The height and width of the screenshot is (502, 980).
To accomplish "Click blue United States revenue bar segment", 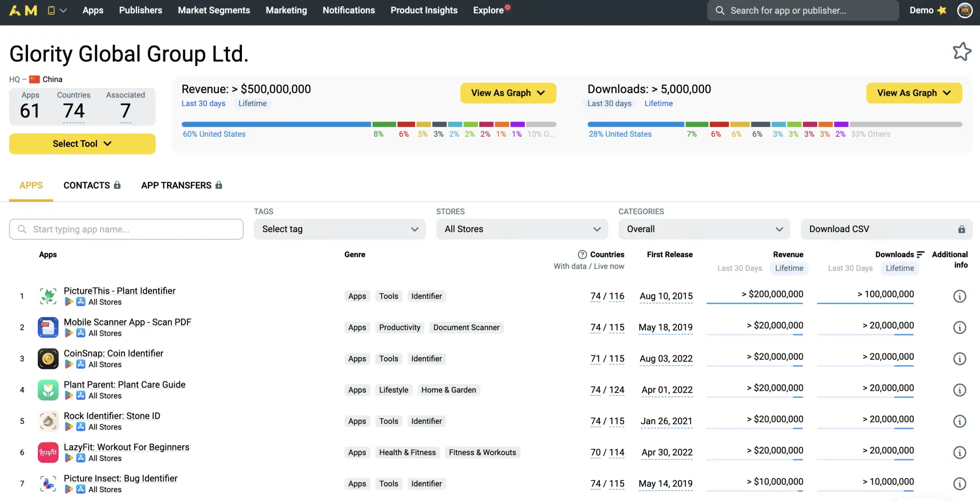I will [276, 124].
